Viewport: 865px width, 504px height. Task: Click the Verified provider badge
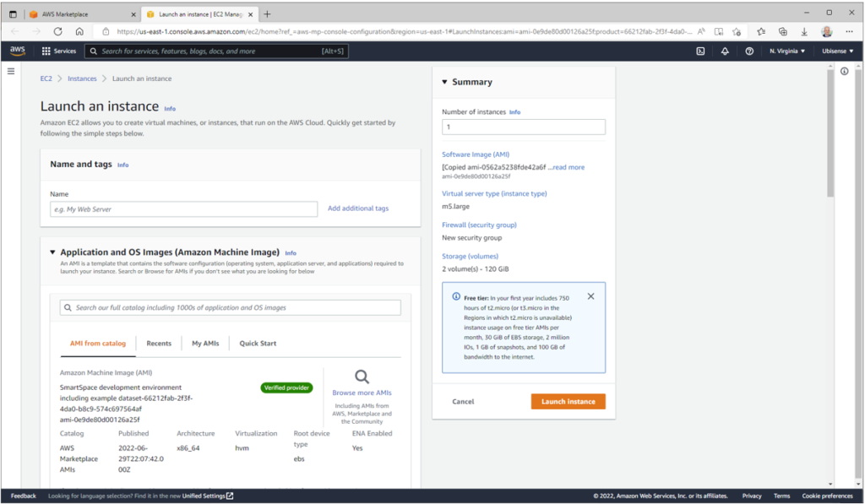(286, 387)
